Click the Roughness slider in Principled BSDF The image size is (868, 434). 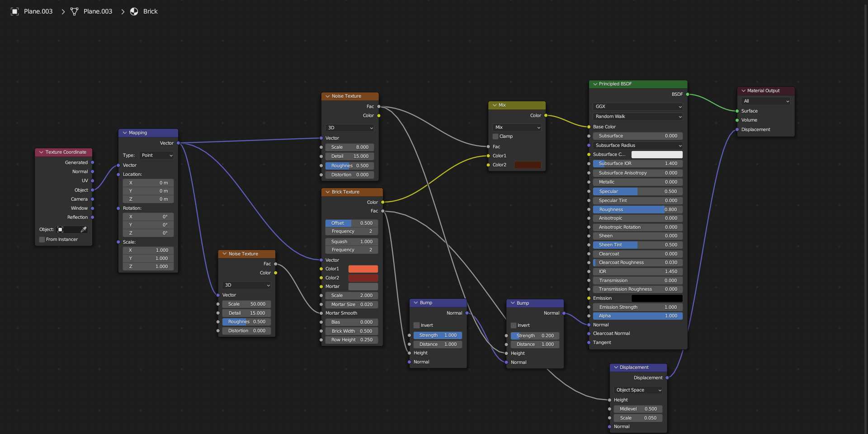coord(637,210)
